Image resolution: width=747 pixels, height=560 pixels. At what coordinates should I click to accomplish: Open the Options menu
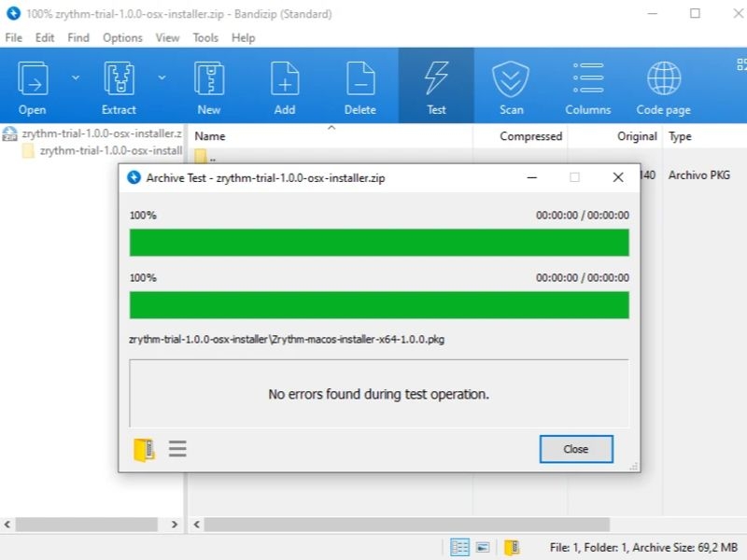tap(123, 37)
